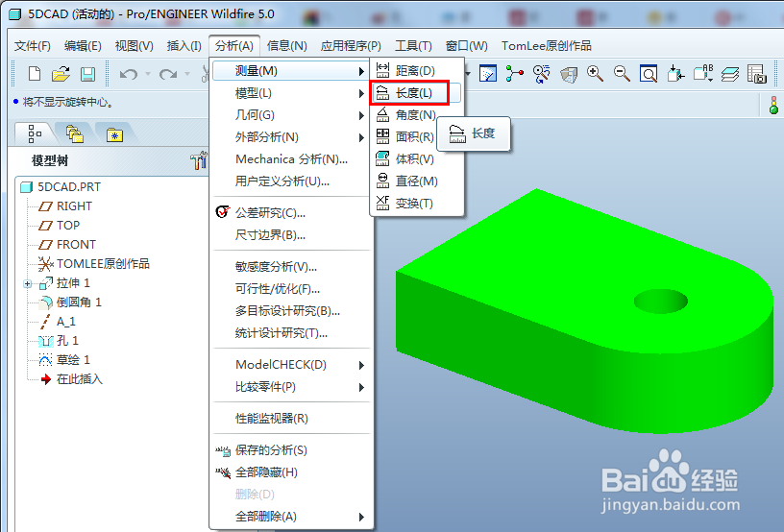Open the Undo history dropdown arrow

click(x=148, y=74)
